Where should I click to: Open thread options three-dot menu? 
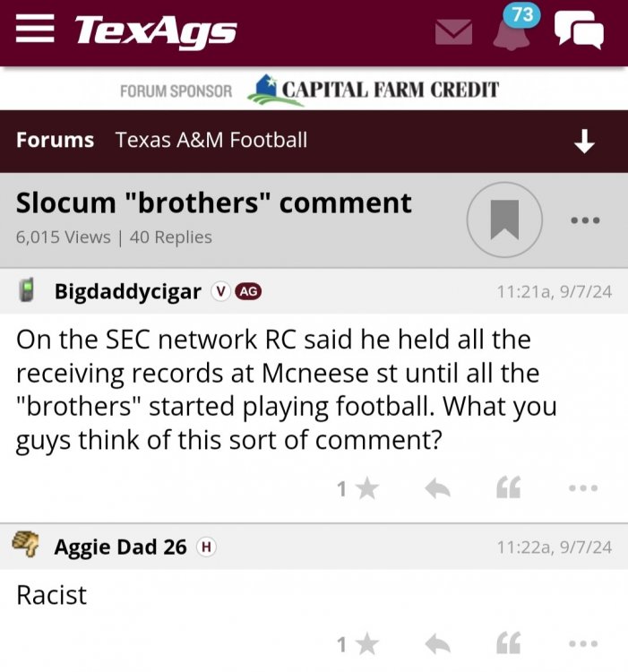(584, 220)
